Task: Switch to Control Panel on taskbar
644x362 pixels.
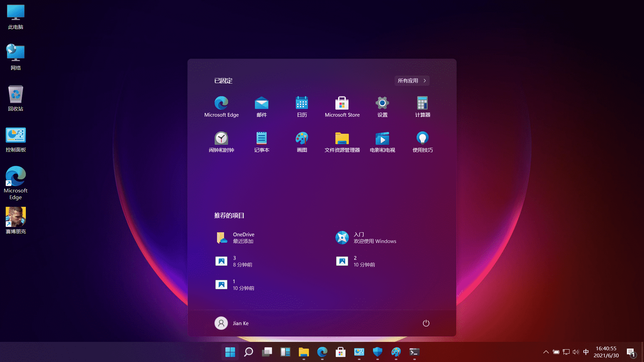Action: (359, 352)
